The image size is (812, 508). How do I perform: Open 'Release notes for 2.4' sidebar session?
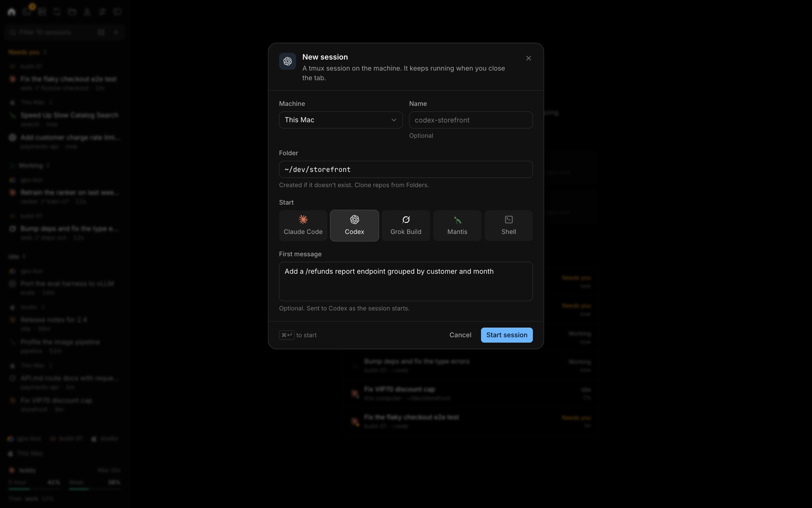pyautogui.click(x=64, y=324)
